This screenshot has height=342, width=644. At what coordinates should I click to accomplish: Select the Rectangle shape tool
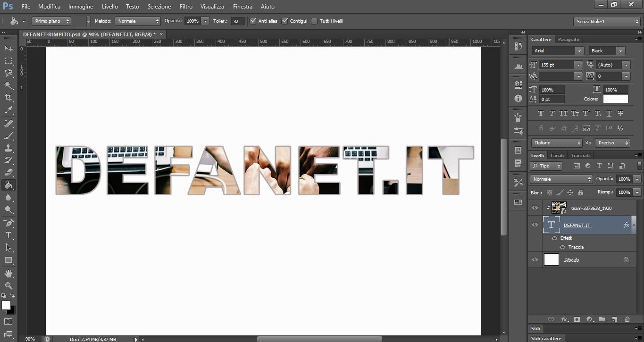[8, 260]
